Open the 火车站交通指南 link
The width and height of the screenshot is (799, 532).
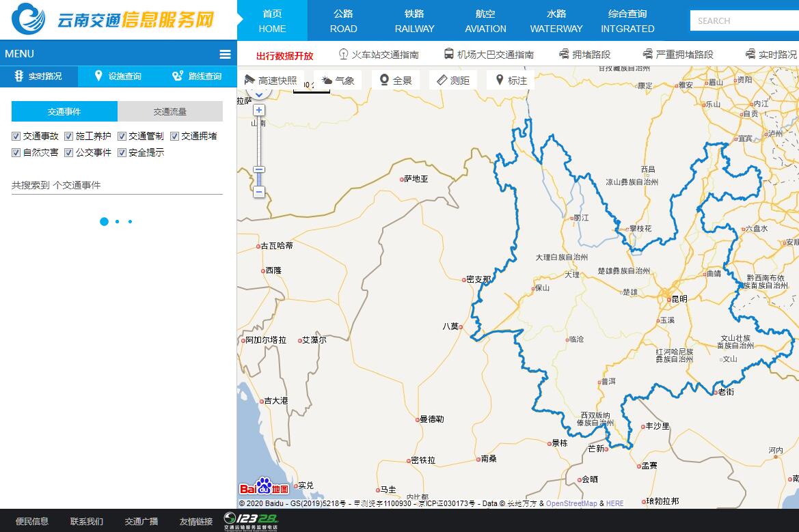coord(379,55)
